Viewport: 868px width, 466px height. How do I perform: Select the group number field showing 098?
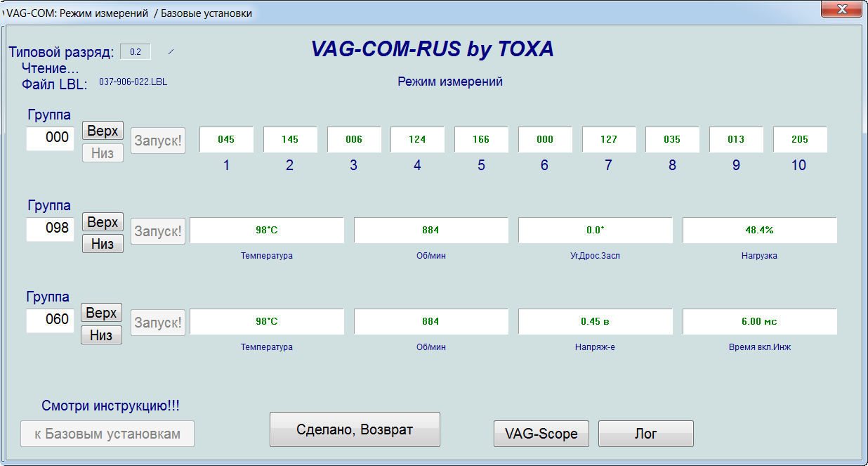click(x=51, y=229)
